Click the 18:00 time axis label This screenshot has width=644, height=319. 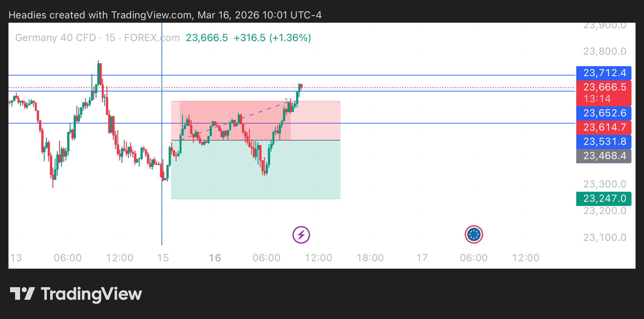(370, 258)
